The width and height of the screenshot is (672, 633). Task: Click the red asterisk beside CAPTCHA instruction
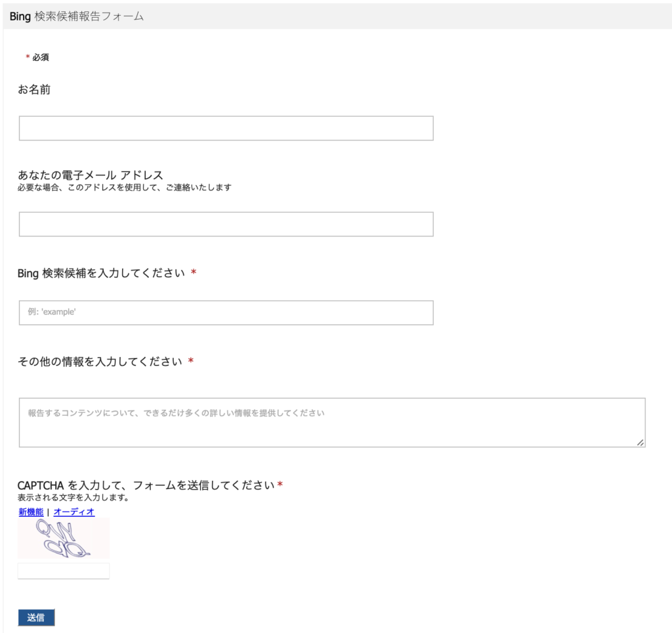(282, 483)
